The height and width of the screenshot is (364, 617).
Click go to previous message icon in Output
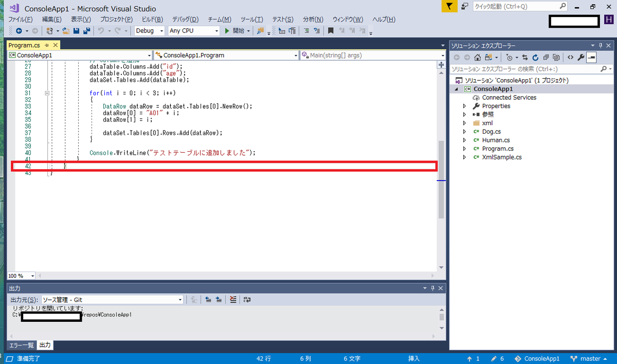(208, 299)
